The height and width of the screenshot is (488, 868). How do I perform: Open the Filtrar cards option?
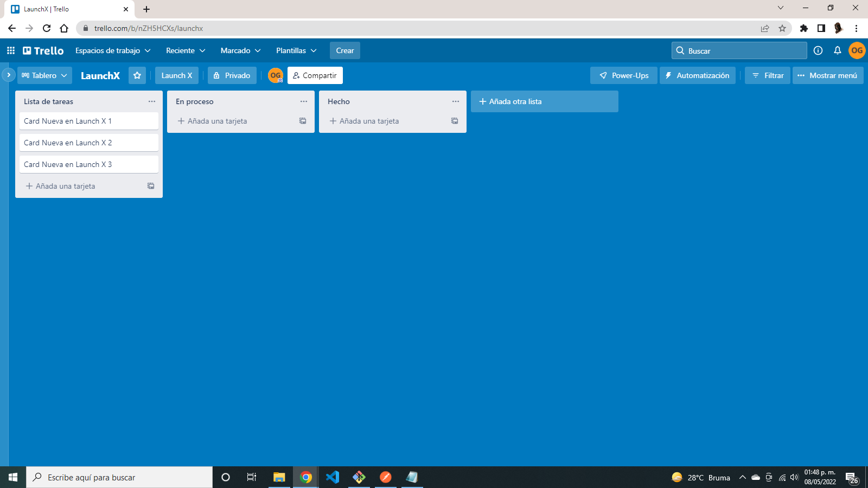click(768, 75)
